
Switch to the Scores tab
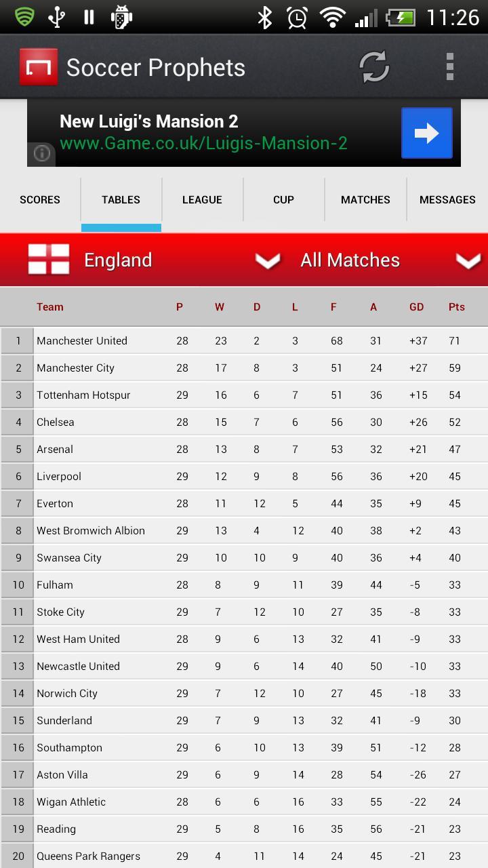pos(40,200)
